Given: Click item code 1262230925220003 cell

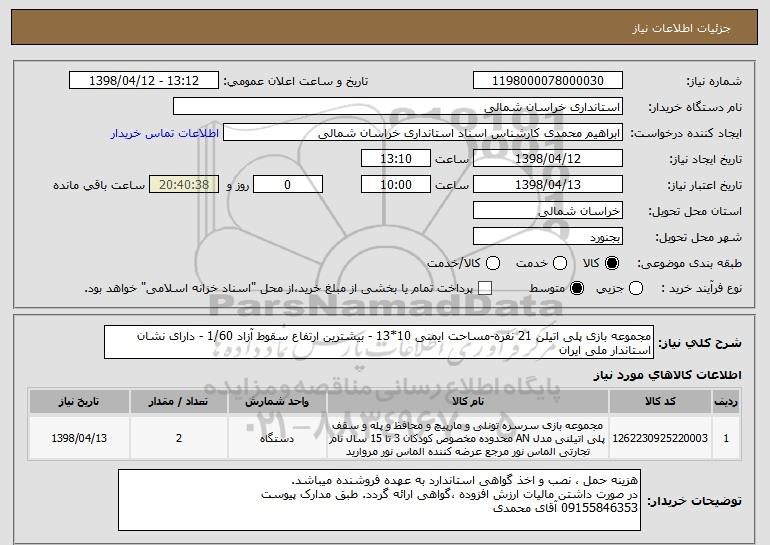Looking at the screenshot, I should tap(660, 438).
